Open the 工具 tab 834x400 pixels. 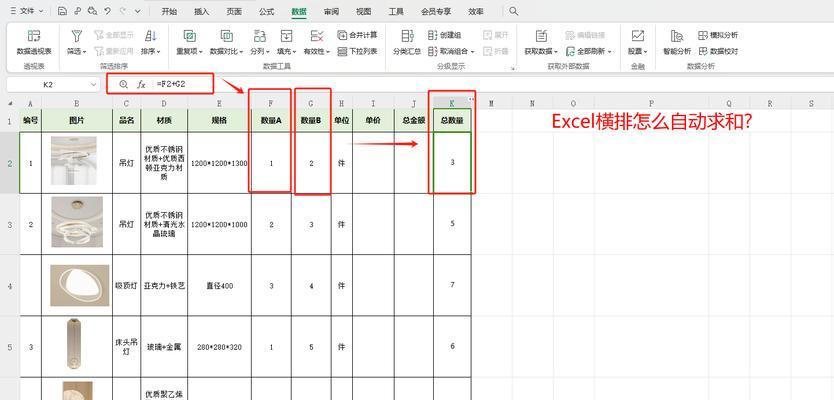396,11
